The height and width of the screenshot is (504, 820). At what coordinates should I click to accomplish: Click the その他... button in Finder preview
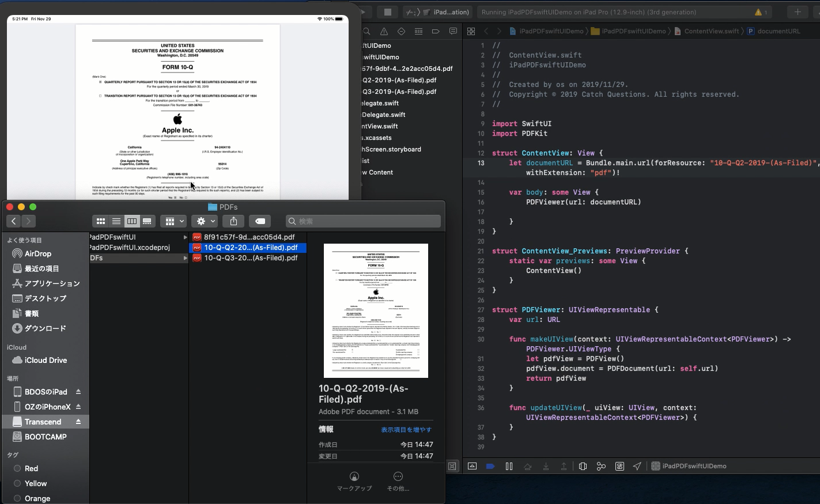coord(398,481)
